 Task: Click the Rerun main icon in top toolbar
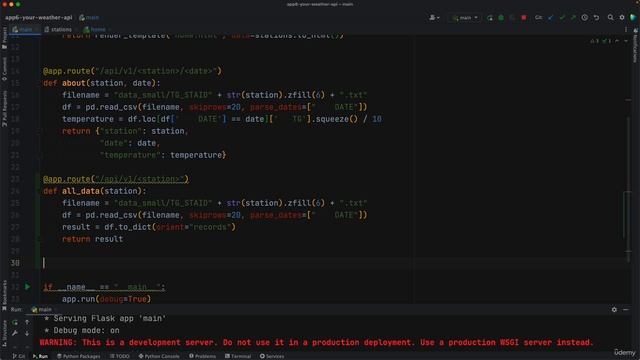coord(490,18)
